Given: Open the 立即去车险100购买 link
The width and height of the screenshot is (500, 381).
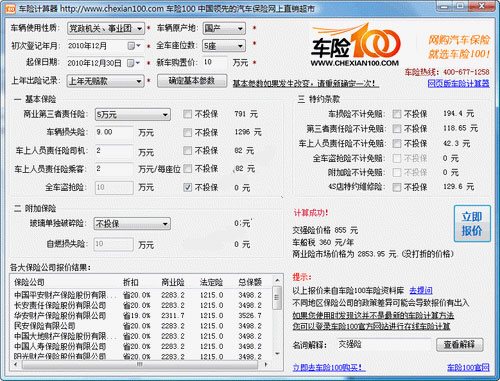Looking at the screenshot, I should 329,367.
